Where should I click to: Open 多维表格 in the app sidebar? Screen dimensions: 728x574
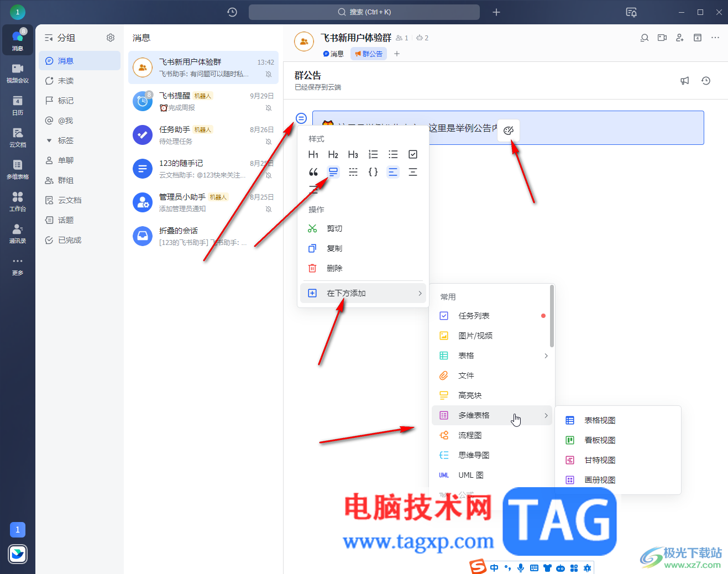pos(18,169)
